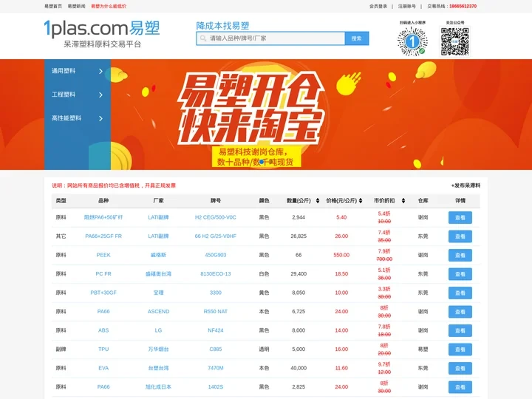532x399 pixels.
Task: Open grade R550 NAT link
Action: click(216, 312)
